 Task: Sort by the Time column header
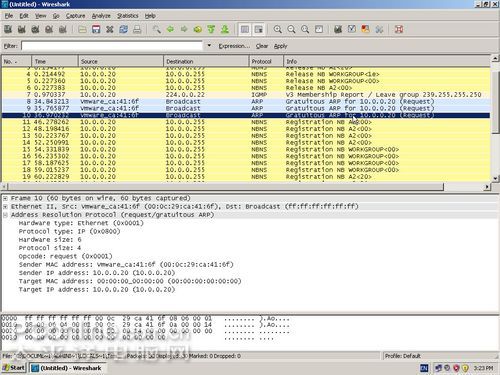55,61
